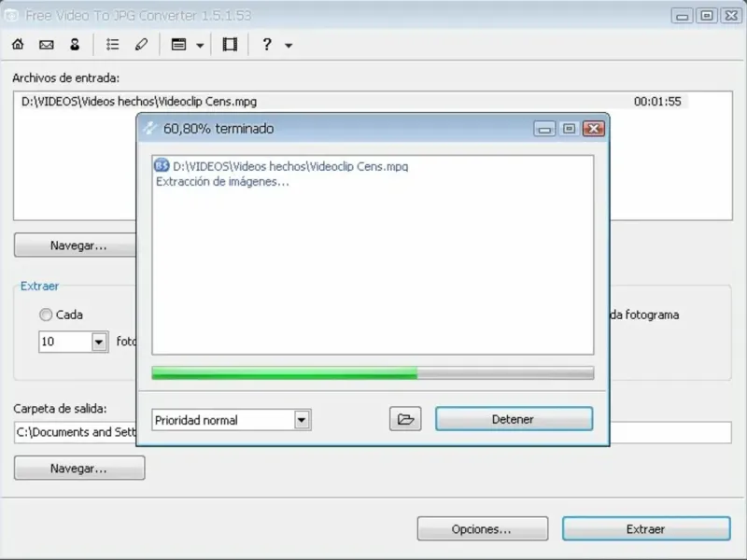Click the Opciones... button
Screen dimensions: 747x560
click(483, 529)
